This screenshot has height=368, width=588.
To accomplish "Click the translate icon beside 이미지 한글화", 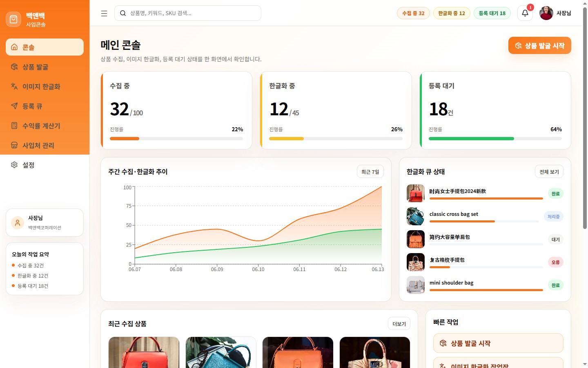I will pyautogui.click(x=14, y=86).
